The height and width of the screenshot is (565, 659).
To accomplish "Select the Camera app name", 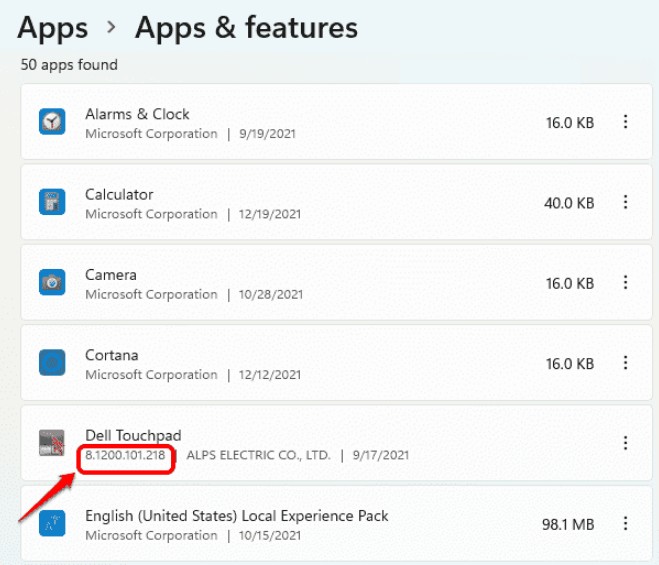I will pos(111,275).
